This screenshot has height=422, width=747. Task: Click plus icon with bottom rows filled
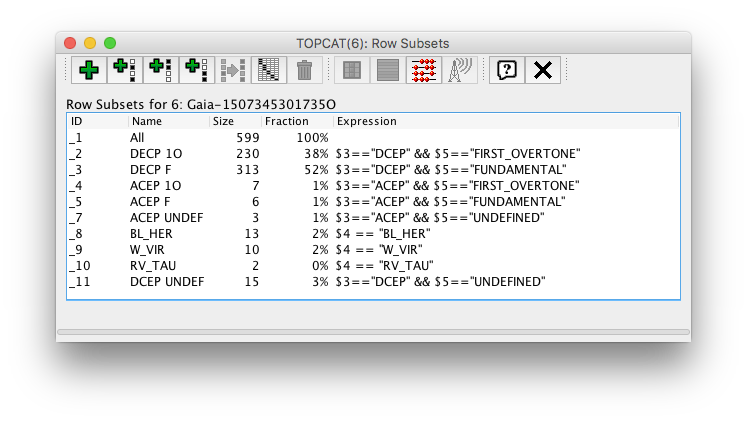tap(197, 70)
